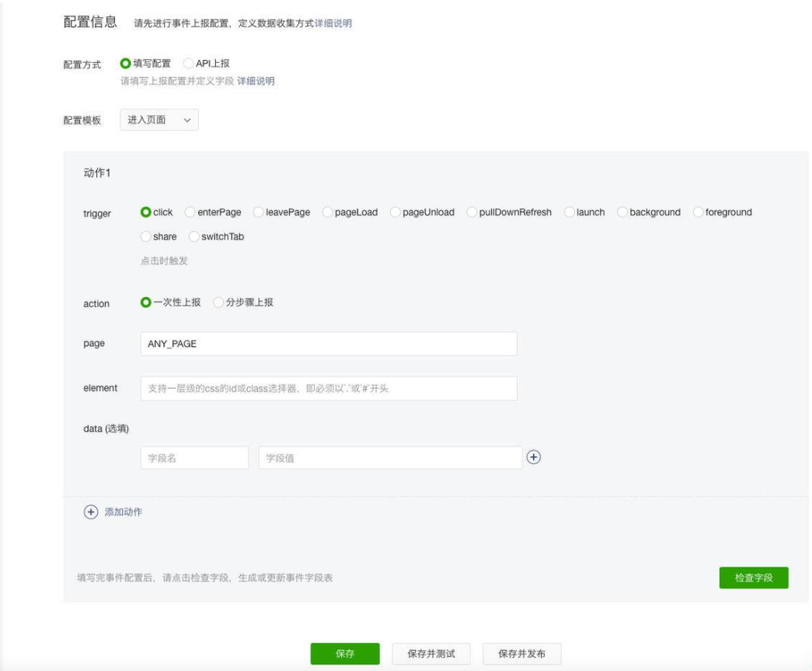Image resolution: width=812 pixels, height=671 pixels.
Task: Select the enterPage trigger option
Action: coord(190,212)
